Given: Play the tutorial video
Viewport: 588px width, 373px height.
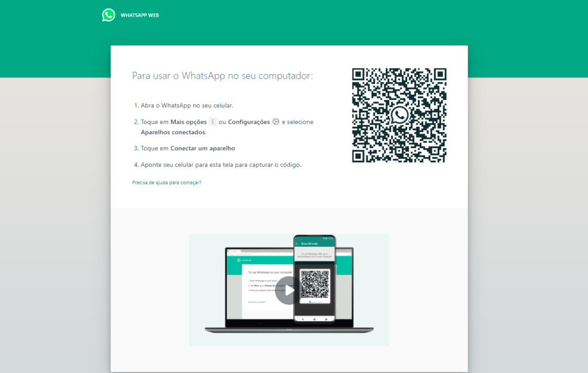Looking at the screenshot, I should [x=289, y=290].
